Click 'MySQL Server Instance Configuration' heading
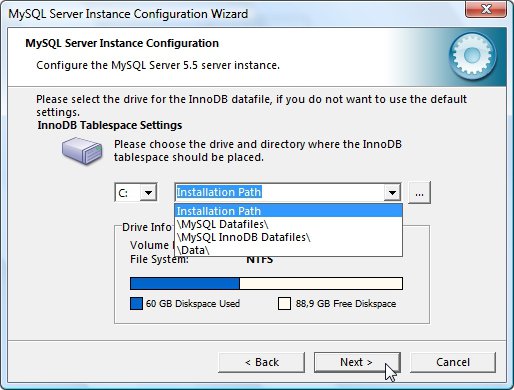Screen dimensions: 514x390 (x=122, y=43)
